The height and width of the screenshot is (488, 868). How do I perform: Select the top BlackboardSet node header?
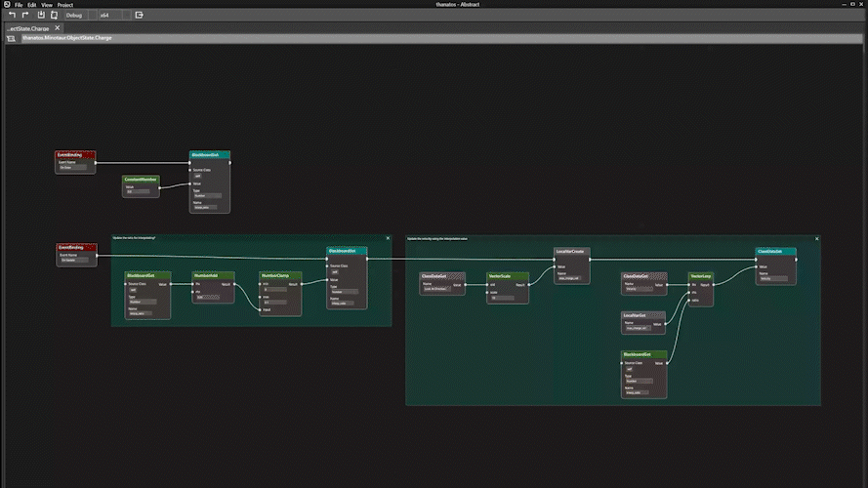[x=209, y=155]
